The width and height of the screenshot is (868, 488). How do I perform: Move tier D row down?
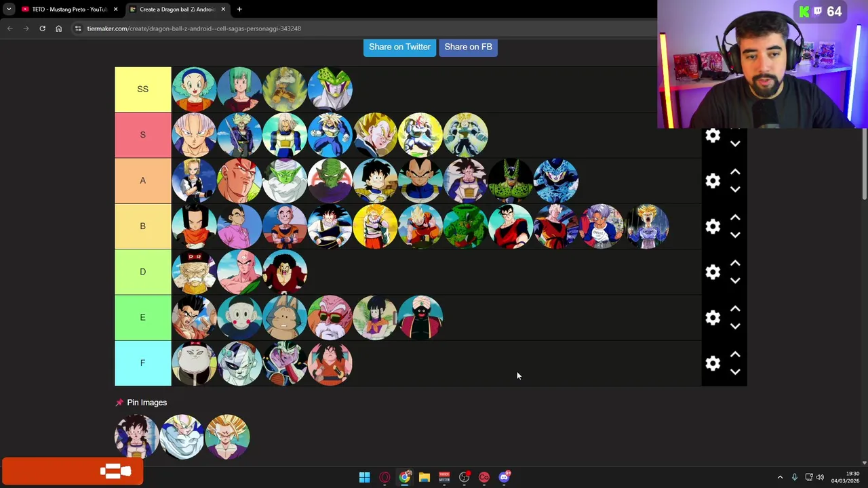click(735, 280)
